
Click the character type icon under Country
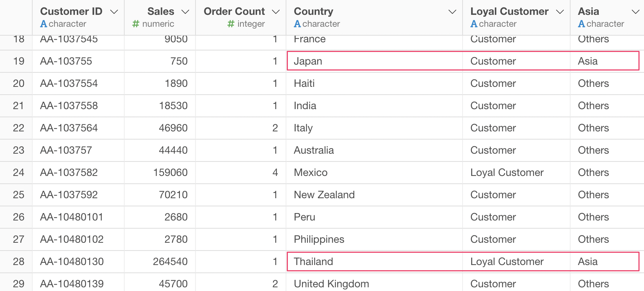point(297,24)
